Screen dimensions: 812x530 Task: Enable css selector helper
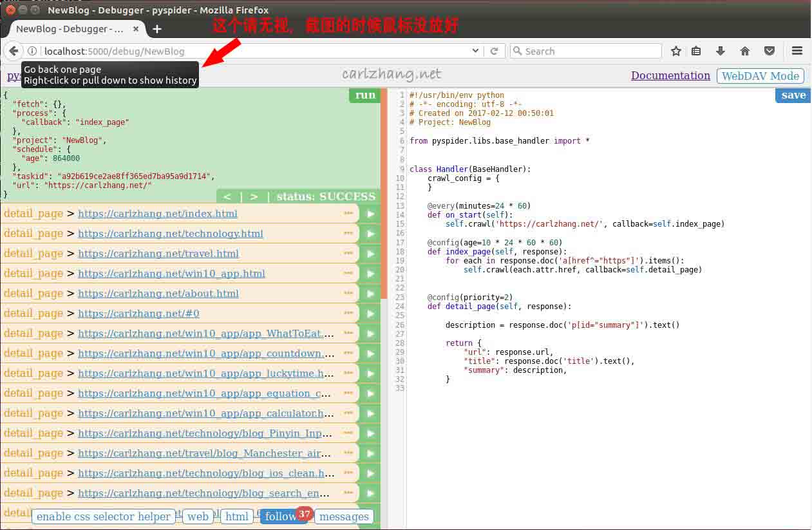tap(104, 516)
